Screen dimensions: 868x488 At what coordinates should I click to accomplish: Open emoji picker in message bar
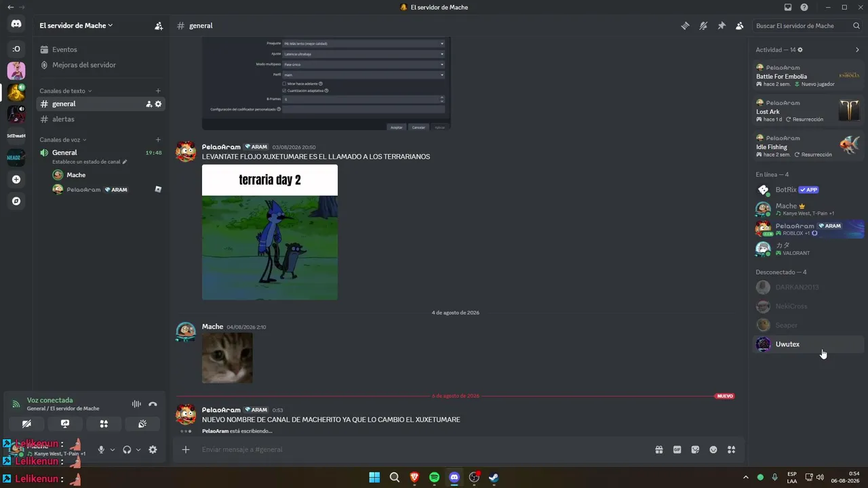713,449
